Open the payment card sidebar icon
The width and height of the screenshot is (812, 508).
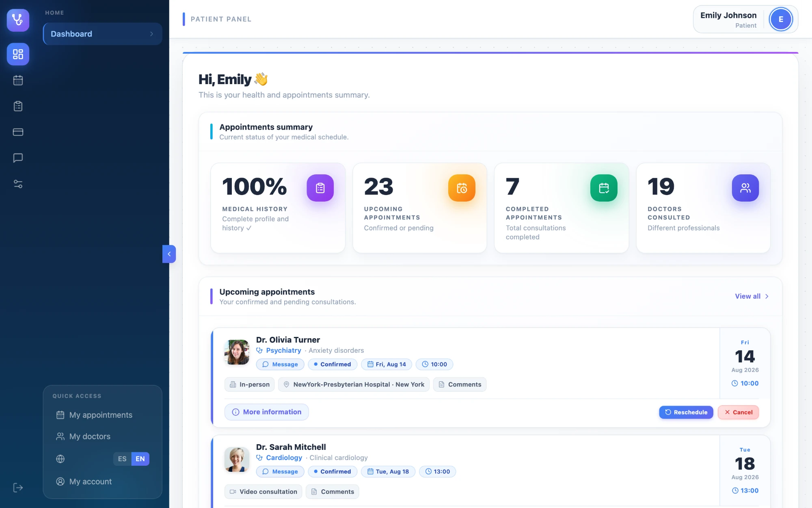point(18,132)
